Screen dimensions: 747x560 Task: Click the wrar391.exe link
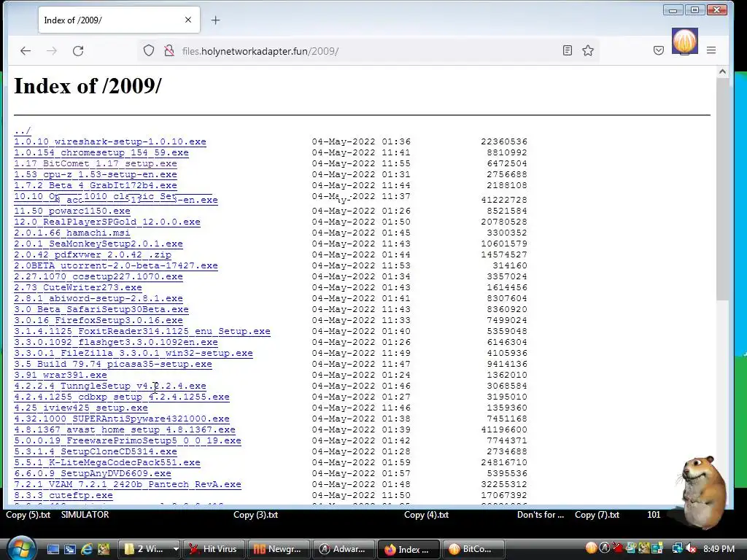pos(61,375)
